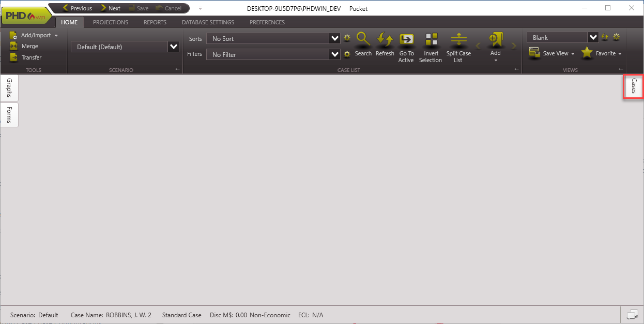Open the Filters settings gear icon
This screenshot has width=644, height=324.
(347, 54)
